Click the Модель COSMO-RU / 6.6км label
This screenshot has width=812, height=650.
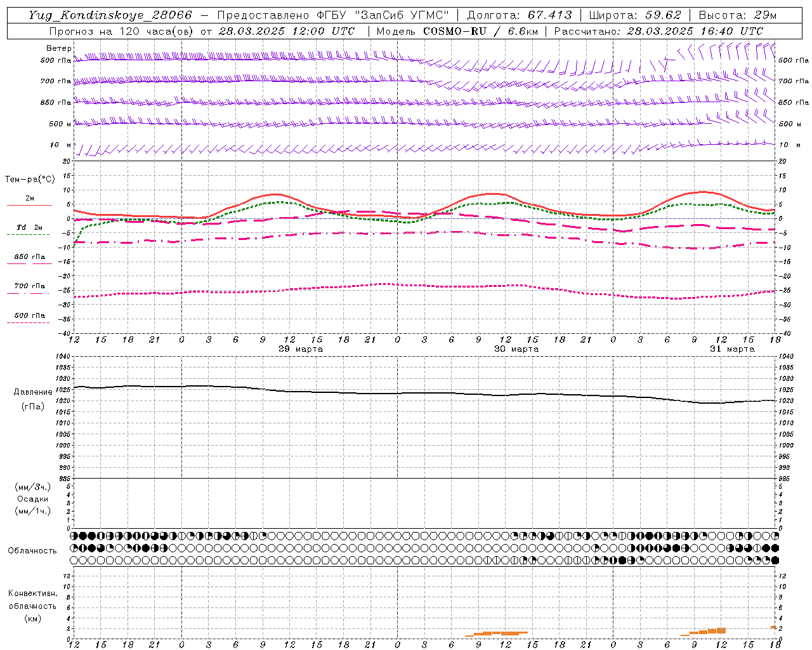point(457,31)
